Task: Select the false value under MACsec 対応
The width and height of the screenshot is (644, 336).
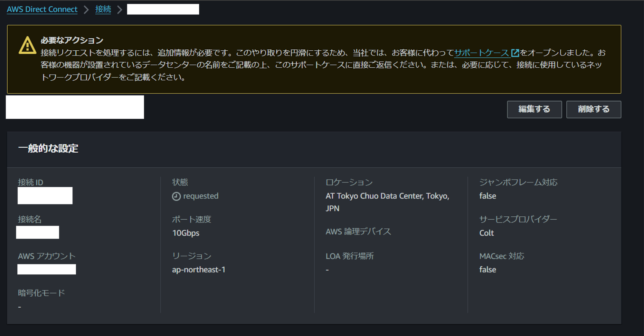Action: pyautogui.click(x=488, y=270)
